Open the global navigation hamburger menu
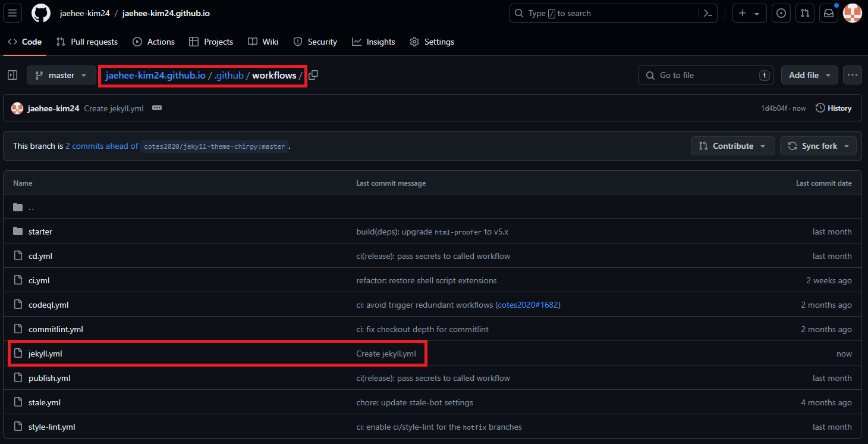Viewport: 868px width, 444px height. pos(13,13)
